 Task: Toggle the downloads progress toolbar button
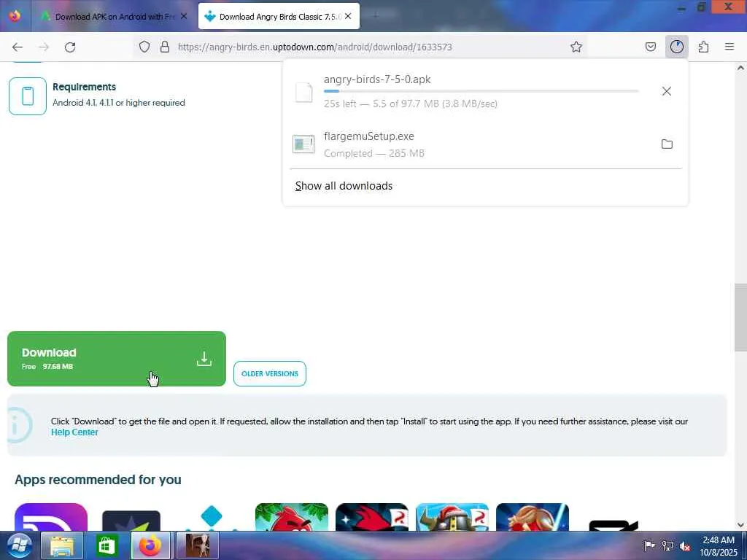pyautogui.click(x=676, y=47)
